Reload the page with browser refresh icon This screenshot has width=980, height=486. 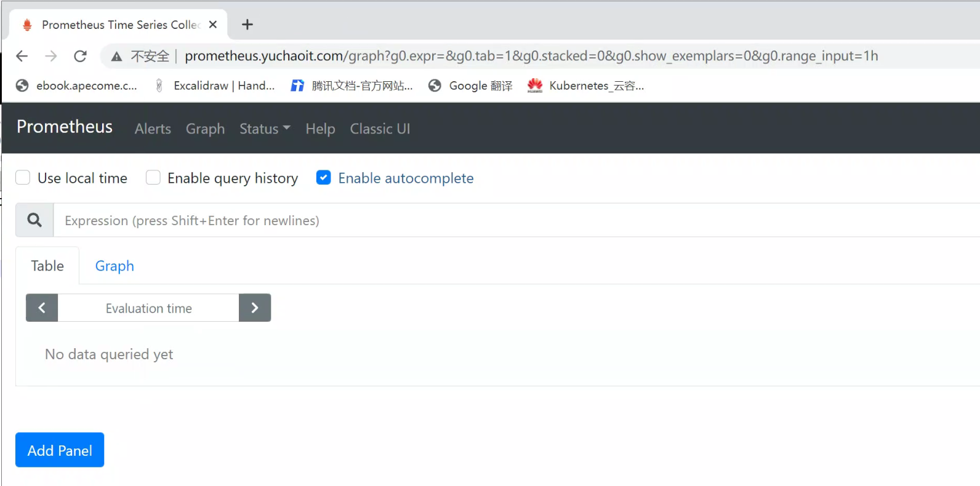80,56
